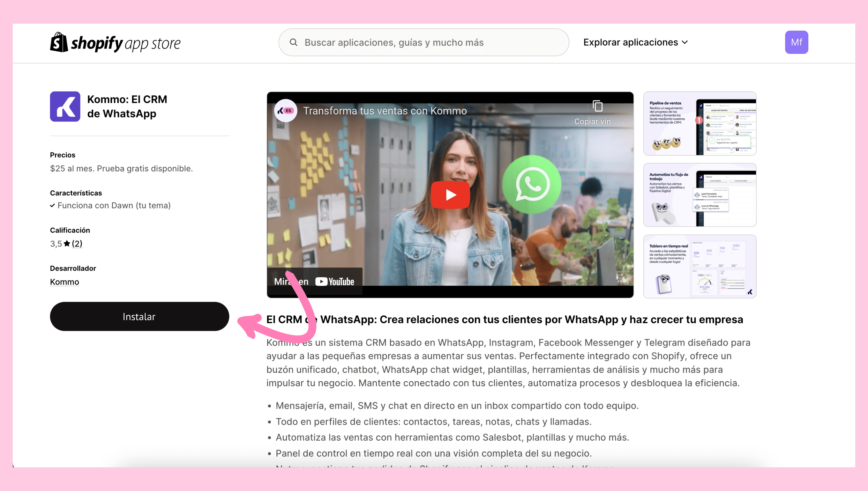The width and height of the screenshot is (868, 491).
Task: Play the Kommo YouTube video
Action: tap(450, 195)
